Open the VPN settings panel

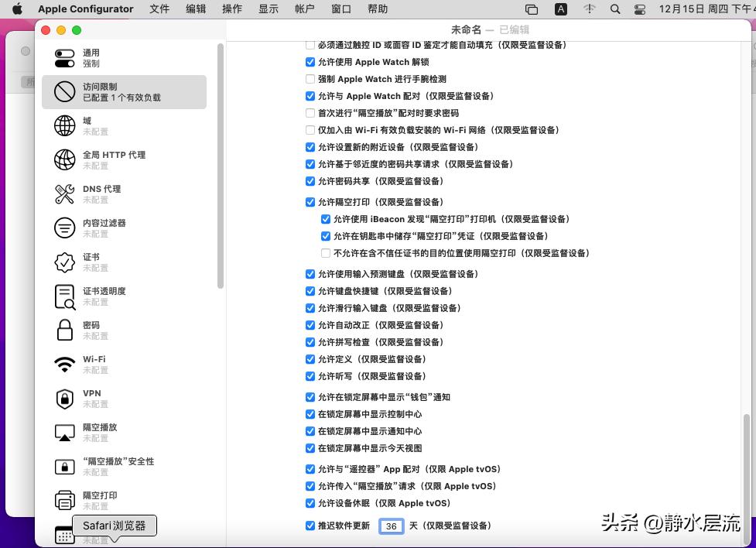tap(66, 398)
